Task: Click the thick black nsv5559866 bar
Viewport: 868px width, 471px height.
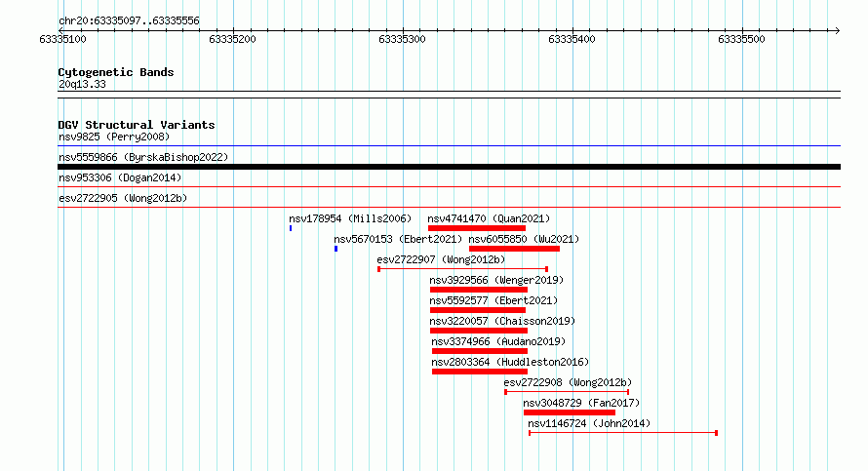Action: (449, 167)
